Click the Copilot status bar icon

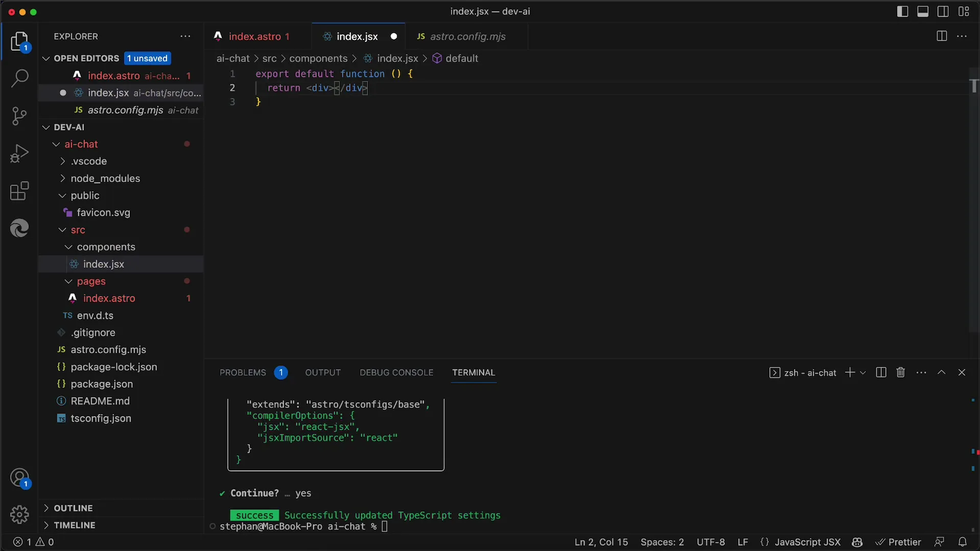pos(857,542)
